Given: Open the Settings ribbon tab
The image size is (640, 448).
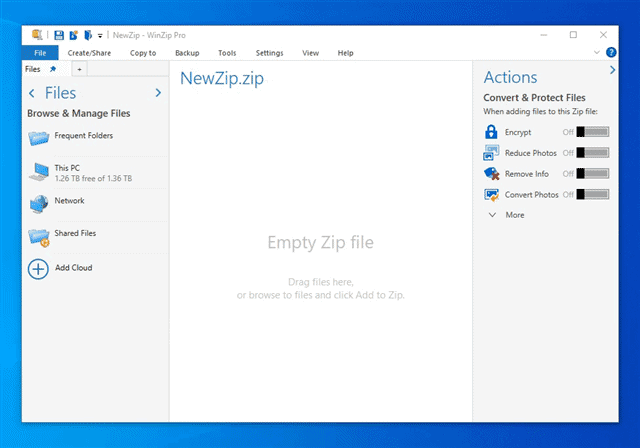Looking at the screenshot, I should pos(269,53).
